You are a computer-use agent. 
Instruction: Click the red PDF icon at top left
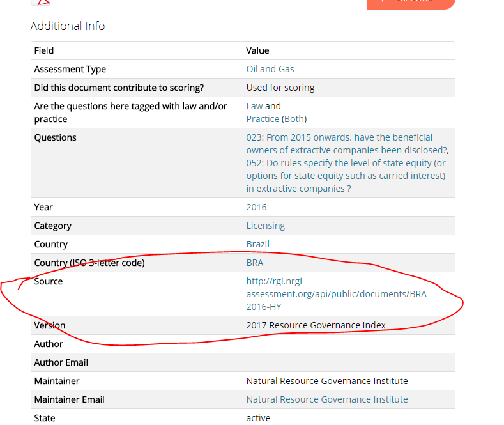pos(41,3)
